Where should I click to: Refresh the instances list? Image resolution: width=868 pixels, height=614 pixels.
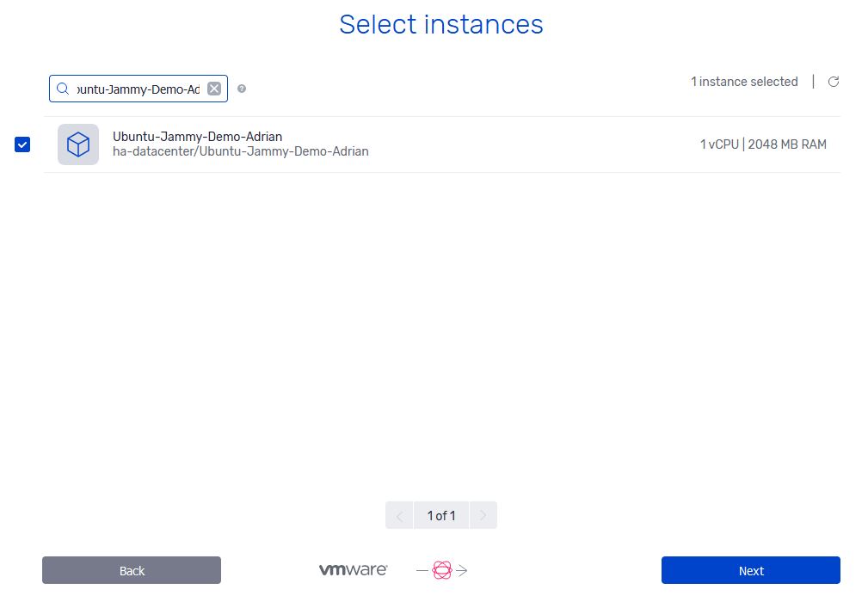click(833, 82)
